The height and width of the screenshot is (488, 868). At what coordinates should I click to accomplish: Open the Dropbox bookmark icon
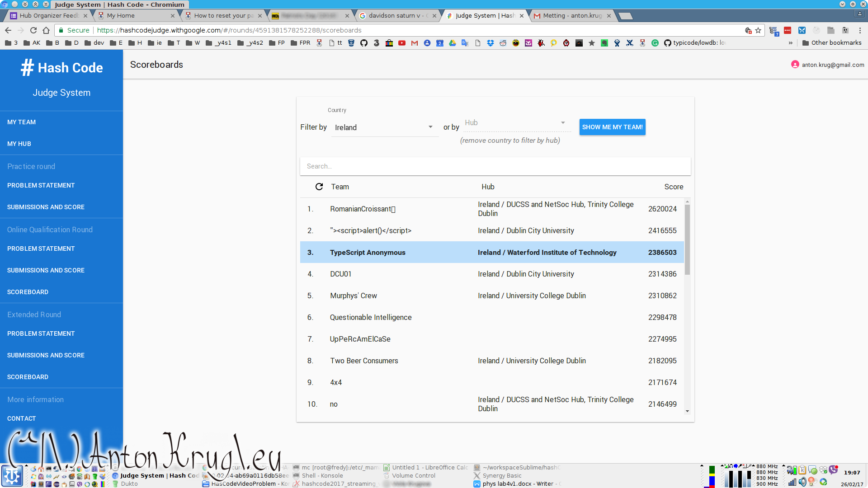pos(491,43)
